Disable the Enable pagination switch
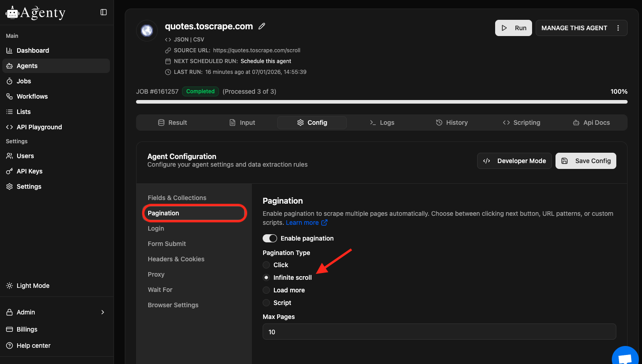 [x=270, y=238]
